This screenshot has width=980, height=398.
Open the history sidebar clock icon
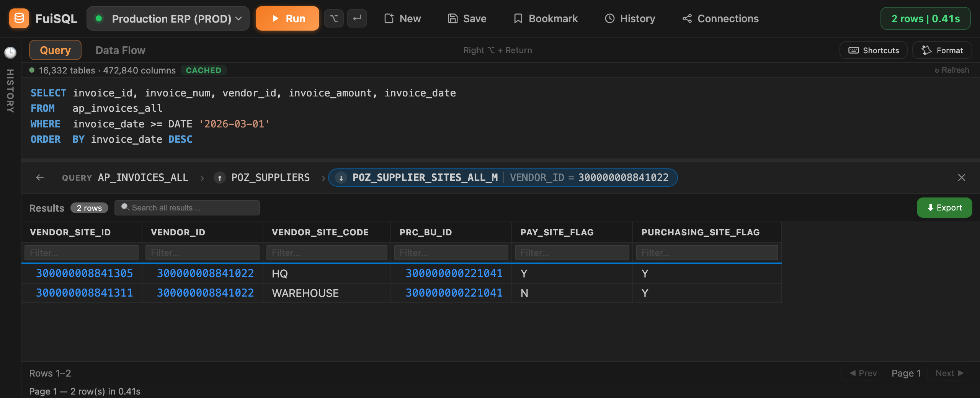pos(10,52)
